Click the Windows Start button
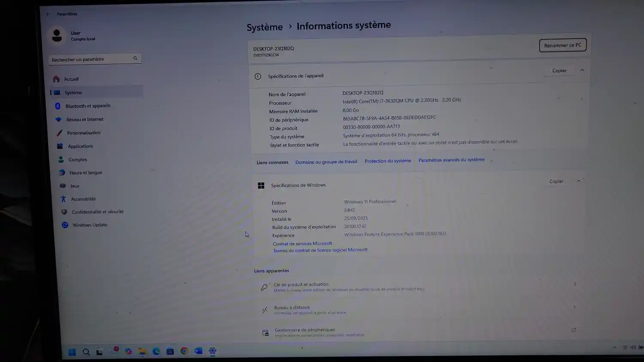644x362 pixels. pos(72,352)
